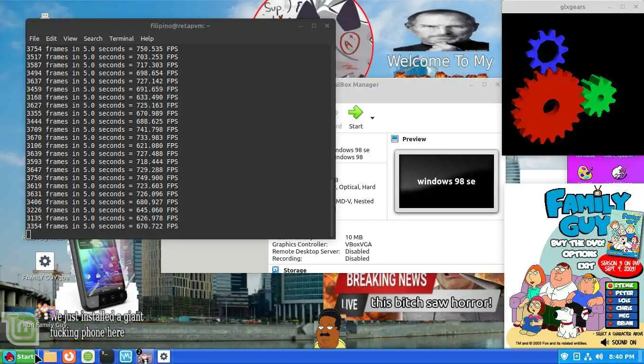Click the Preview monitor icon in VirtualBox
Screen dimensions: 644x364
coord(395,139)
